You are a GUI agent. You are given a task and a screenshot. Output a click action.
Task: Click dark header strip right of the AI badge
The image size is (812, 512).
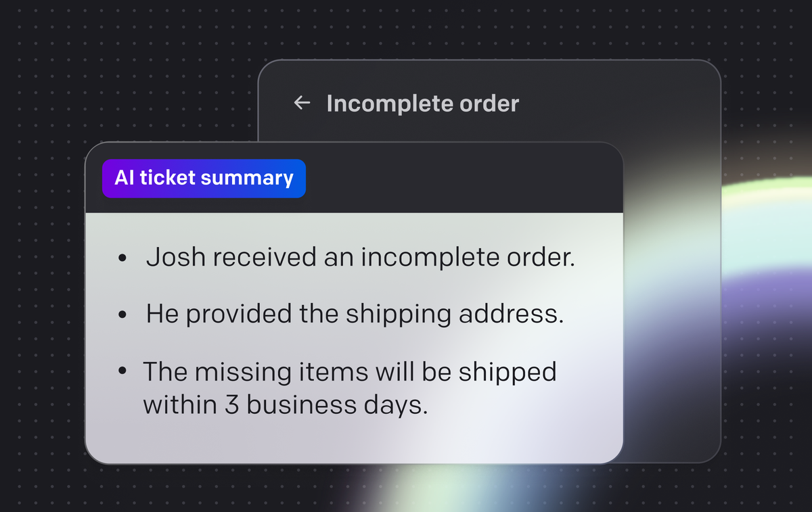click(x=460, y=179)
